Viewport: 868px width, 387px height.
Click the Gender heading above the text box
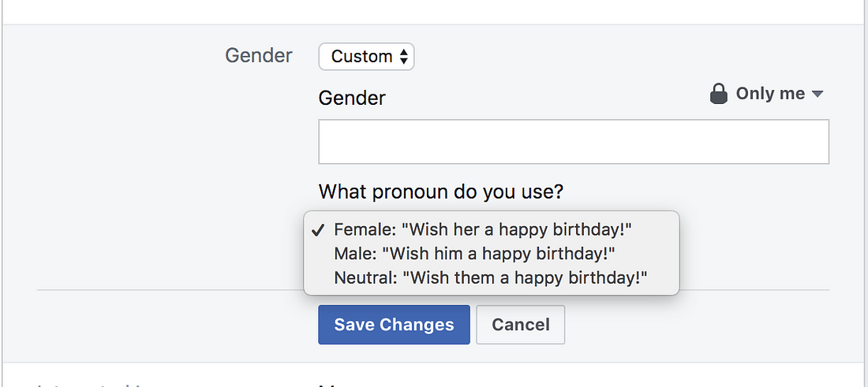point(352,98)
